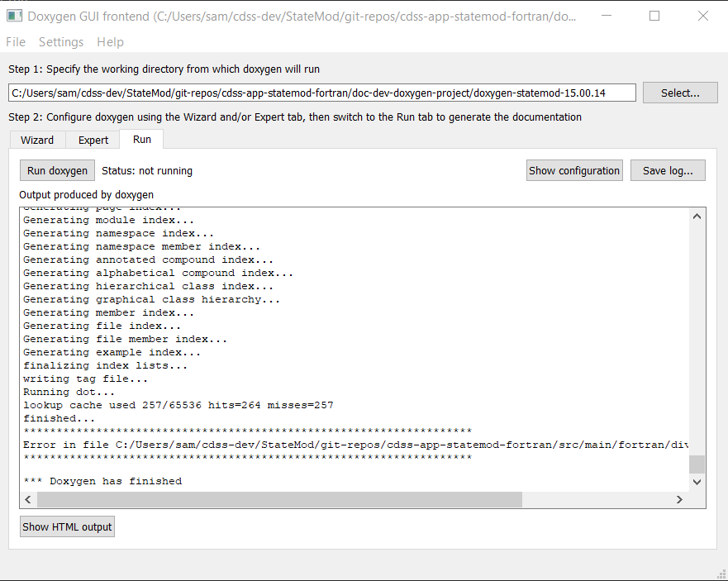Maximize the Doxygen GUI window
The height and width of the screenshot is (581, 728).
pos(654,16)
